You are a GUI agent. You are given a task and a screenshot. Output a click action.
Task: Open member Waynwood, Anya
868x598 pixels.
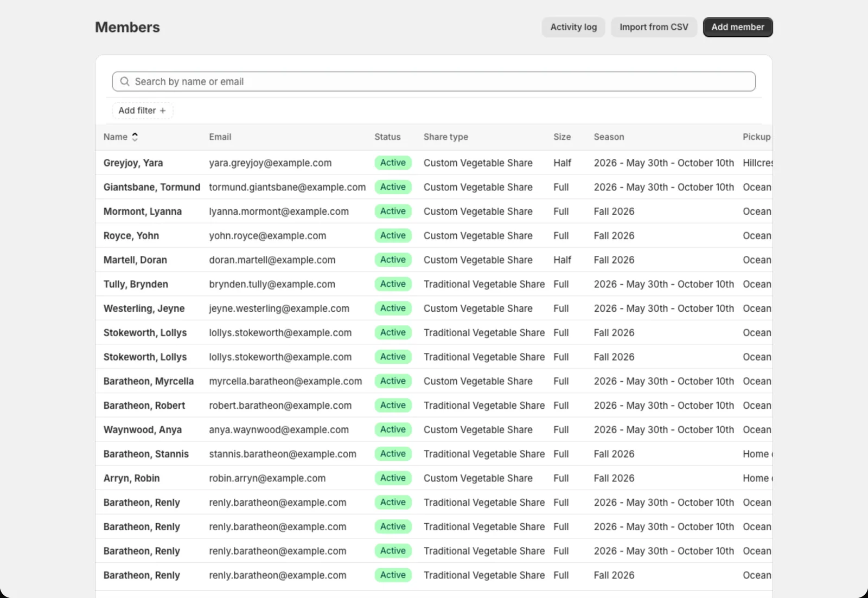[x=143, y=430]
